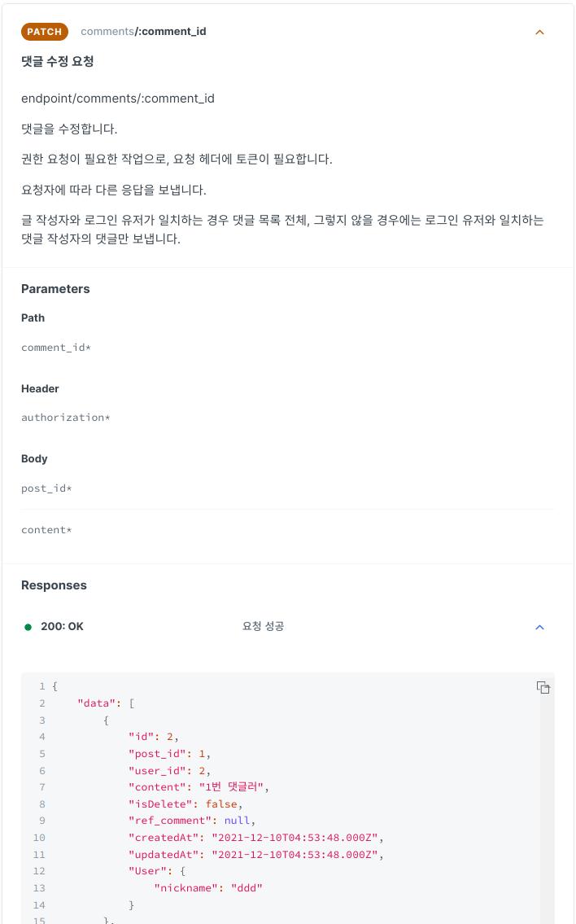576x924 pixels.
Task: Click the PATCH method badge
Action: (x=44, y=32)
